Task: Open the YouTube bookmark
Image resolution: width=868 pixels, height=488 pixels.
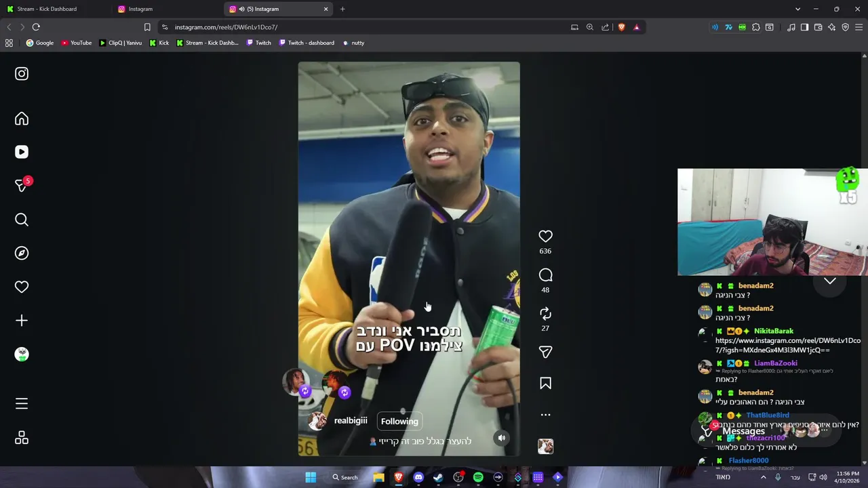Action: (76, 43)
